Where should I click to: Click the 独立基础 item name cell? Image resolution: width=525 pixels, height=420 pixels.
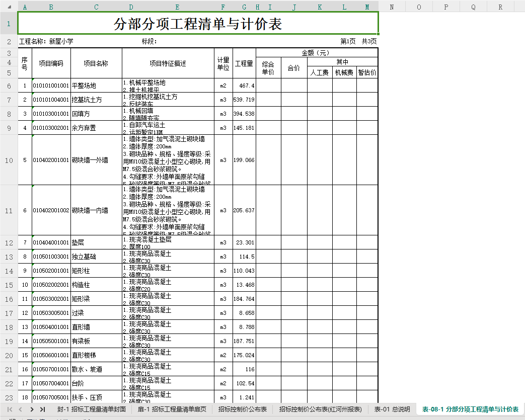click(x=97, y=257)
